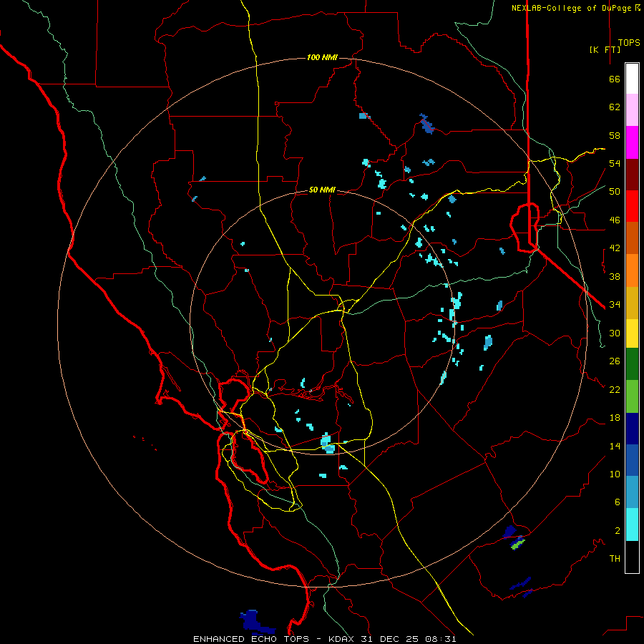Click the legend value "66"
This screenshot has width=644, height=644.
point(615,79)
